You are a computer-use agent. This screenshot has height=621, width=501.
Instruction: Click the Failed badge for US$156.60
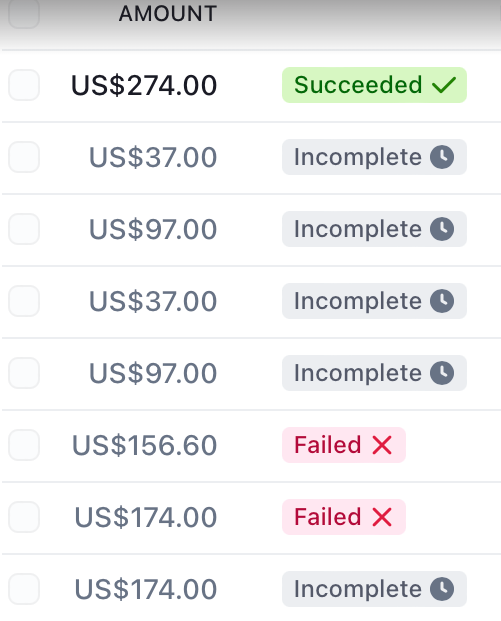click(344, 445)
